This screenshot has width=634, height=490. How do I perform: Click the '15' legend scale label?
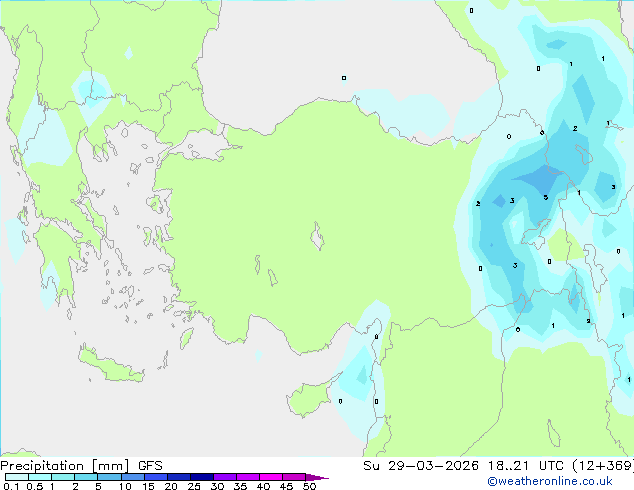click(148, 486)
